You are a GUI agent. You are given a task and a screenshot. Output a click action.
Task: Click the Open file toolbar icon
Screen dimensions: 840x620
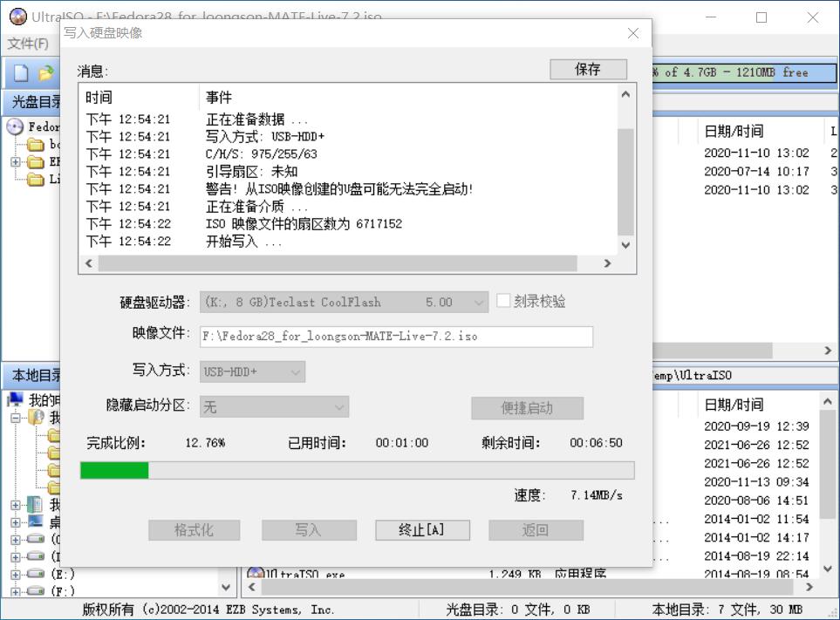click(x=45, y=72)
